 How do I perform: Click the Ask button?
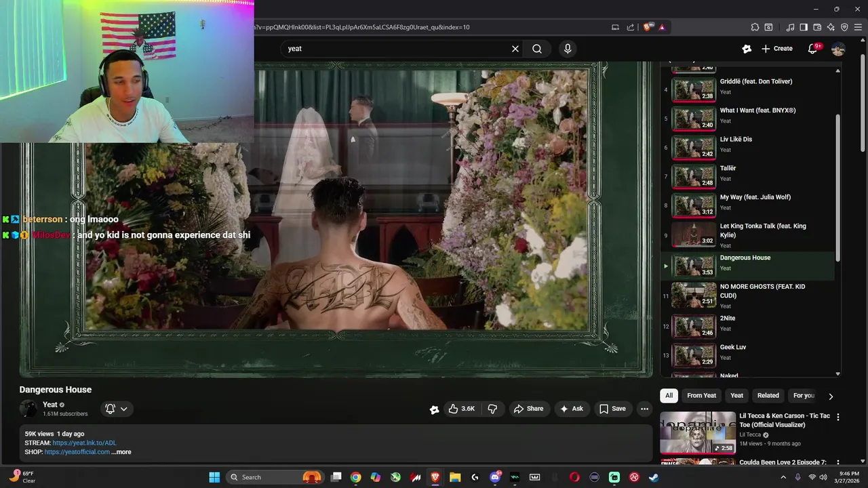(x=571, y=409)
